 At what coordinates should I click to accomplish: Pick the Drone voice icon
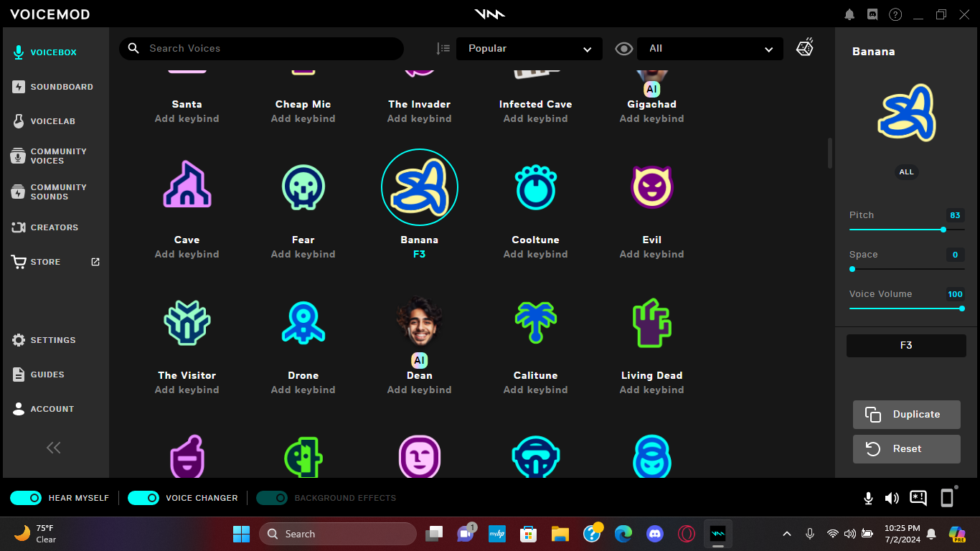click(x=303, y=324)
